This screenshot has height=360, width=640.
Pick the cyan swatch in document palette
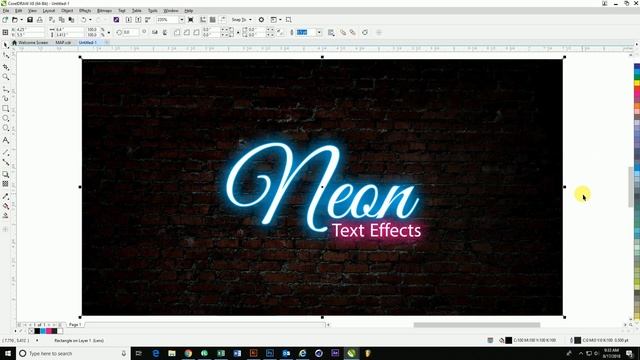pos(43,331)
